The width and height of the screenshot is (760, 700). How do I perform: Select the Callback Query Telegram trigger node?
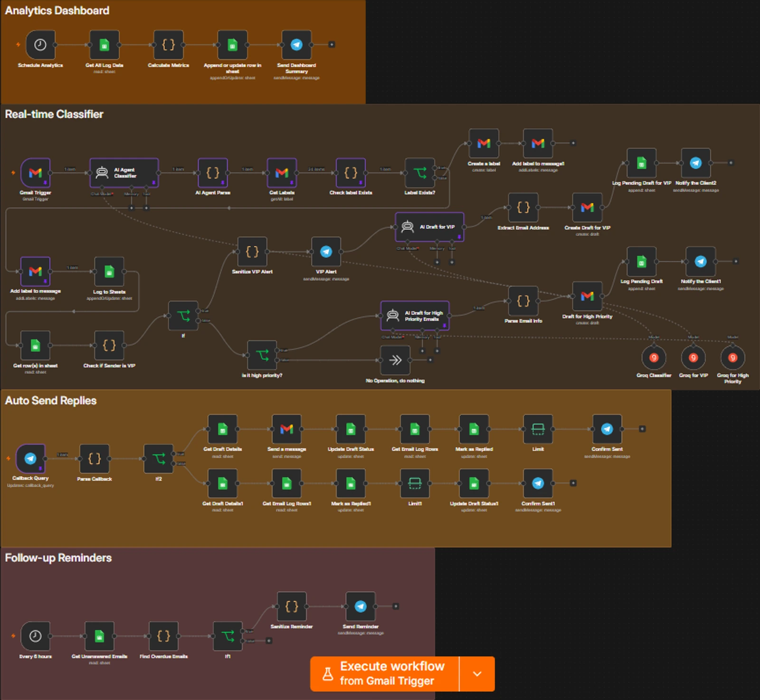[30, 459]
